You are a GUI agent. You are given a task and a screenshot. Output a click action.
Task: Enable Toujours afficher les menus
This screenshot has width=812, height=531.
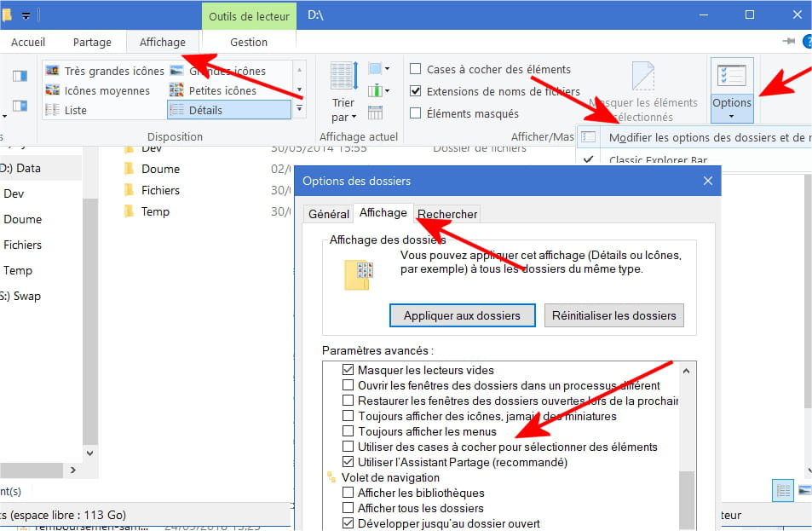[348, 431]
